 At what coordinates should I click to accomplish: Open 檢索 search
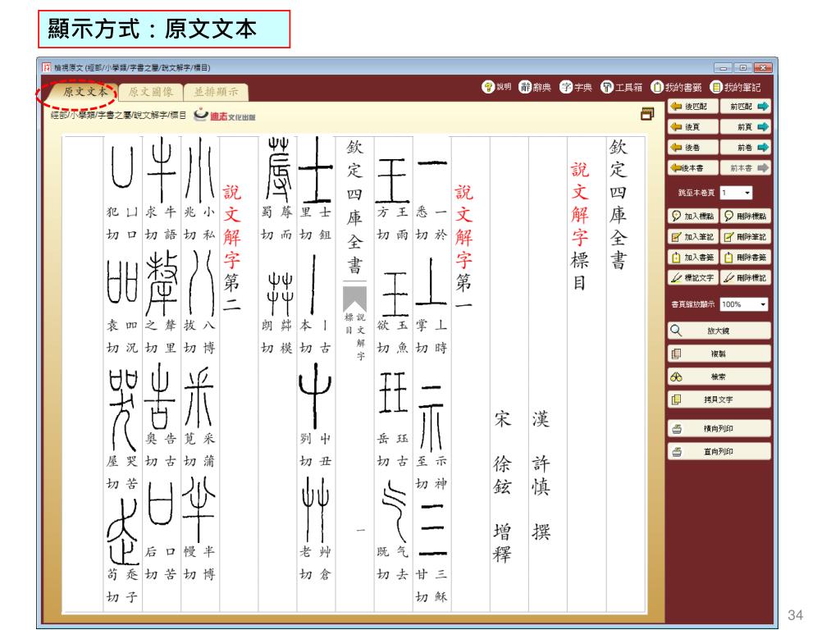tap(719, 377)
